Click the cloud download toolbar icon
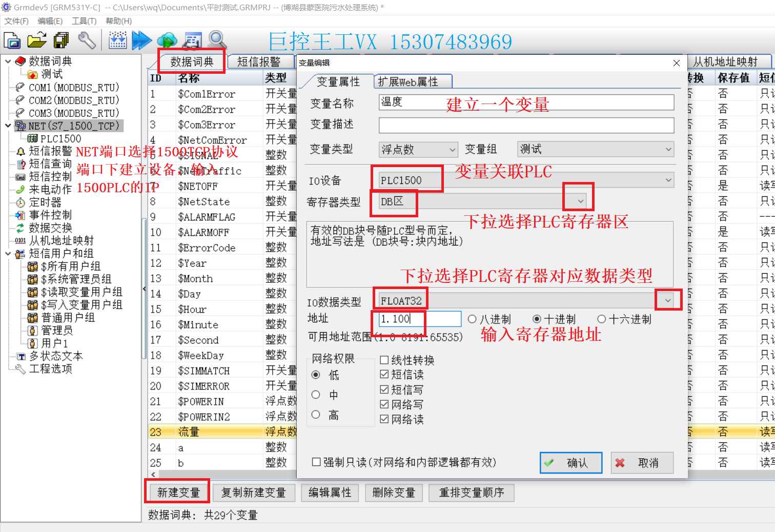The height and width of the screenshot is (532, 775). [167, 40]
